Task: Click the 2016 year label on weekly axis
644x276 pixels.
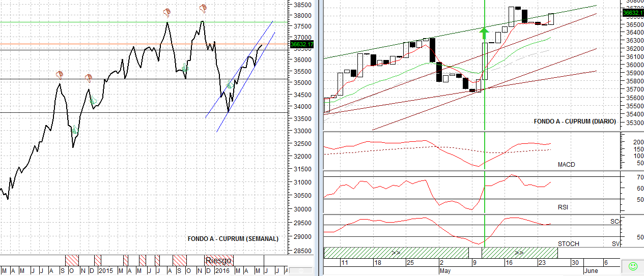Action: click(x=222, y=270)
